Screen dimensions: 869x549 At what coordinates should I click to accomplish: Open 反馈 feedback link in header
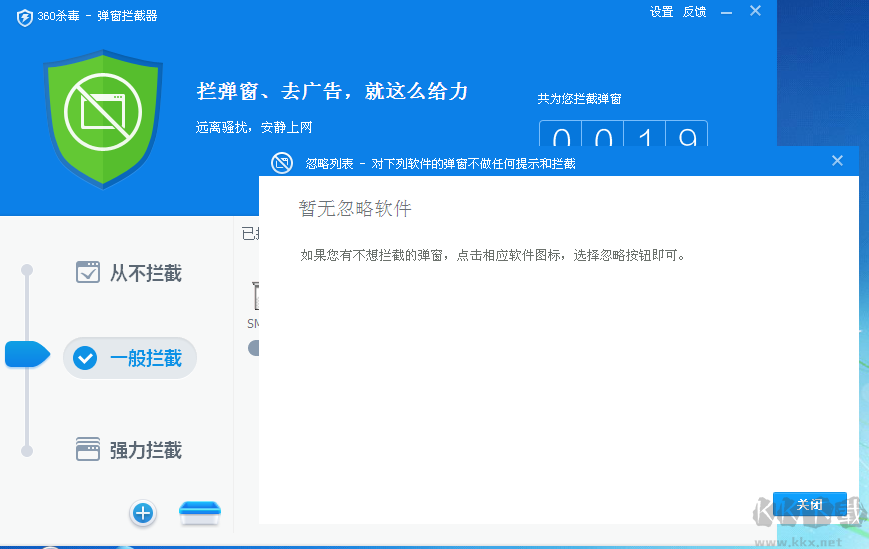pyautogui.click(x=694, y=12)
